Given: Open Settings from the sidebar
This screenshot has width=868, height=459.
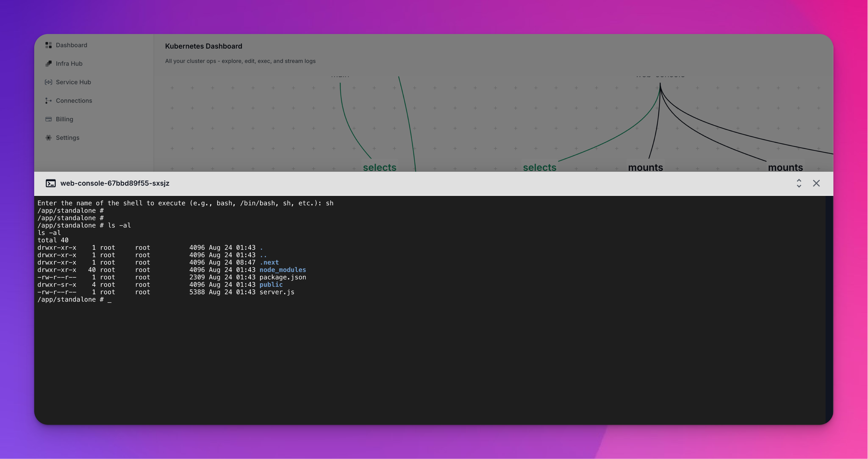Looking at the screenshot, I should click(x=67, y=138).
